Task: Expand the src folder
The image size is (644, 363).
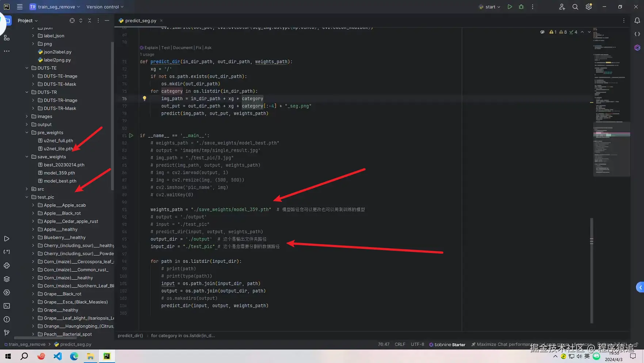Action: tap(27, 189)
